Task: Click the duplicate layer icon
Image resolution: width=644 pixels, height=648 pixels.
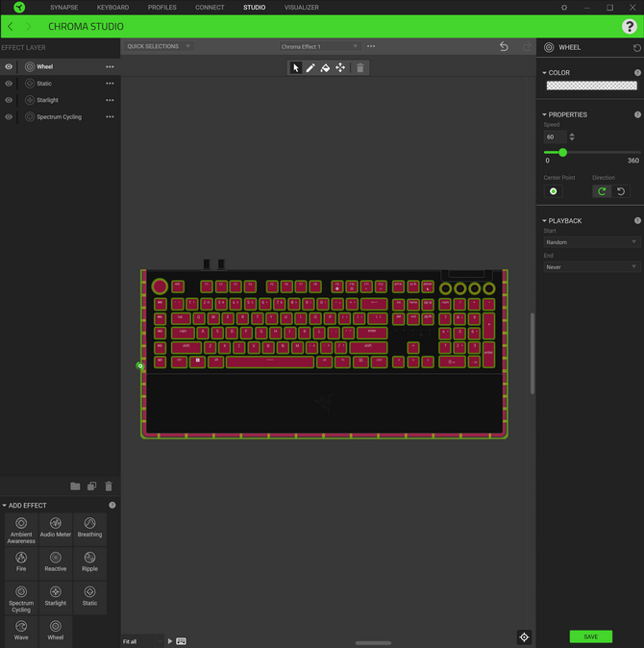Action: coord(91,486)
